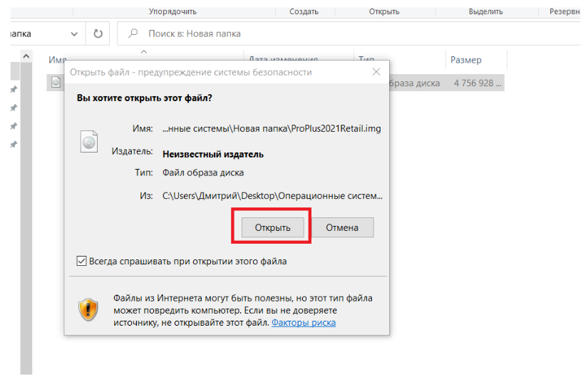Click the bottommost pin icon in the navigation pane

pos(13,145)
